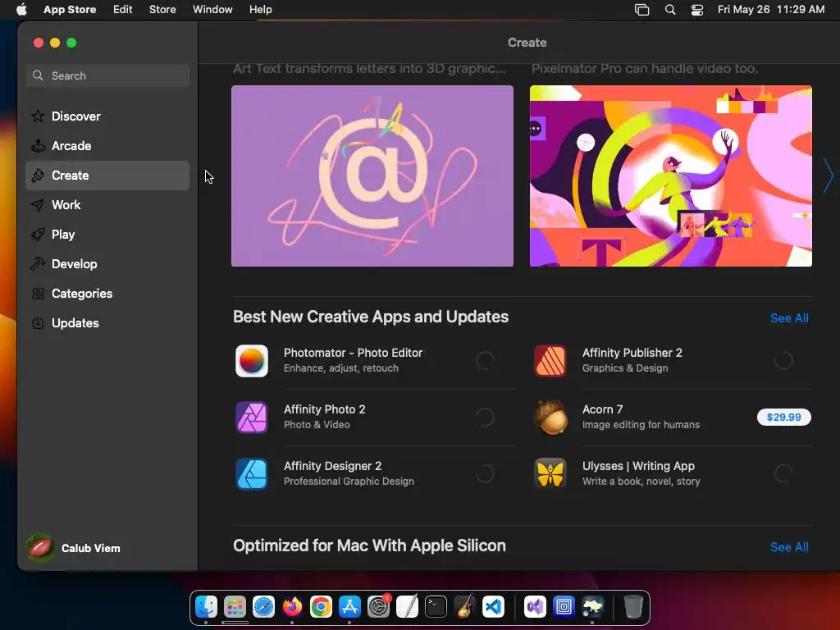This screenshot has height=630, width=840.
Task: Buy Acorn 7 for $29.99
Action: coord(783,418)
